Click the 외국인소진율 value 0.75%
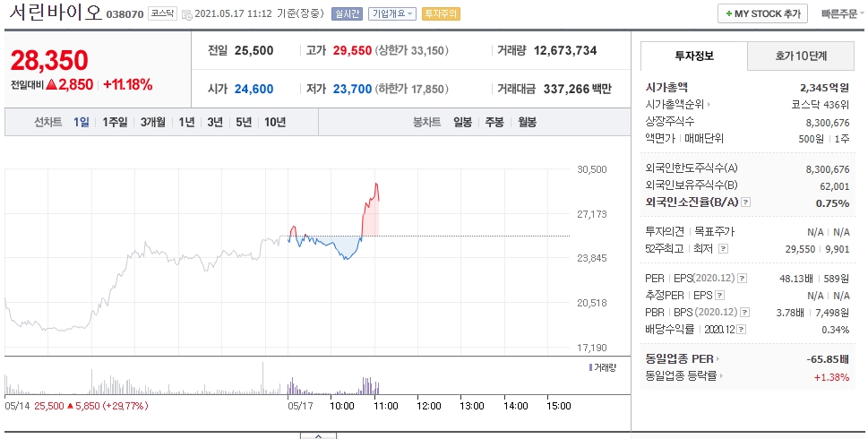The image size is (868, 439). point(832,203)
